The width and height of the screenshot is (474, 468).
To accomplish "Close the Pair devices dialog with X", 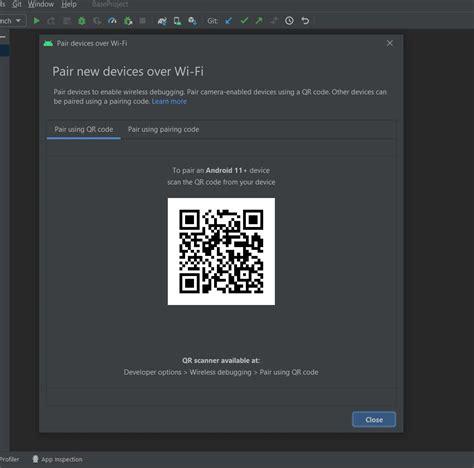I will point(390,43).
